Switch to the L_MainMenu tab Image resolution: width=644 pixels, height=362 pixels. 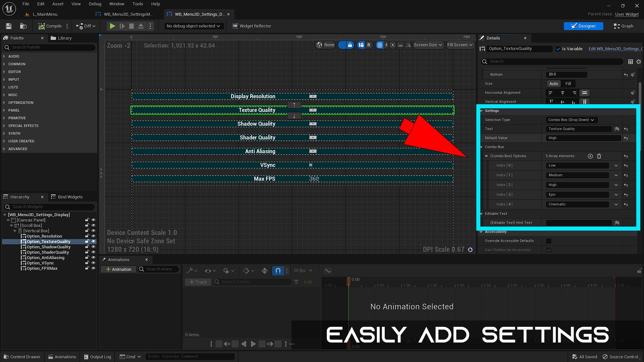pyautogui.click(x=45, y=14)
